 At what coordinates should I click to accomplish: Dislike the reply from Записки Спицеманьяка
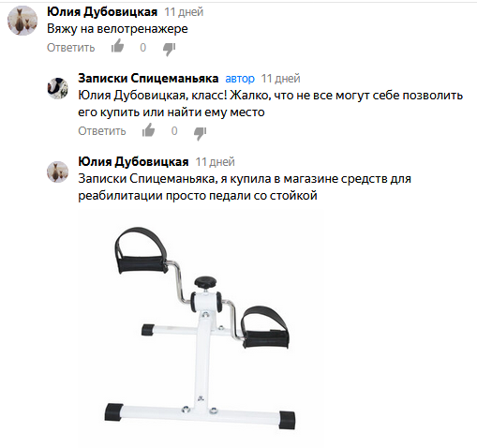click(x=200, y=133)
